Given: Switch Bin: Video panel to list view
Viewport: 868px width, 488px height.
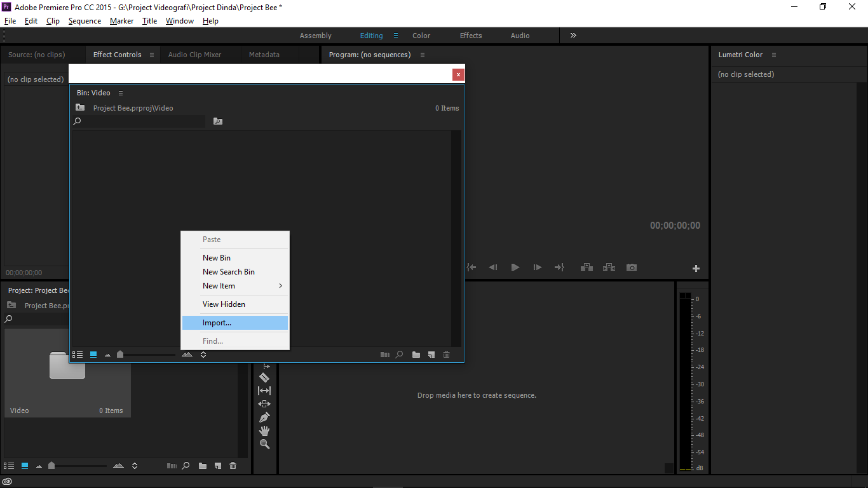Looking at the screenshot, I should 78,355.
